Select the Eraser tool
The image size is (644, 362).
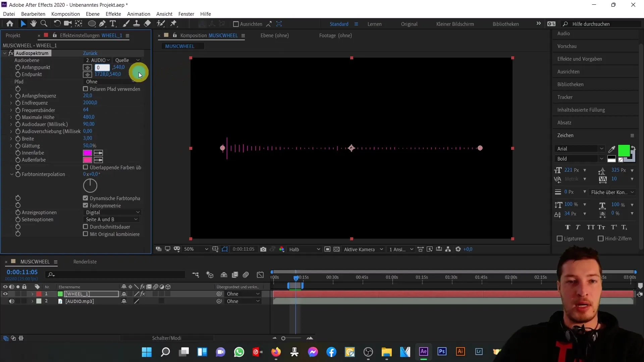(148, 23)
